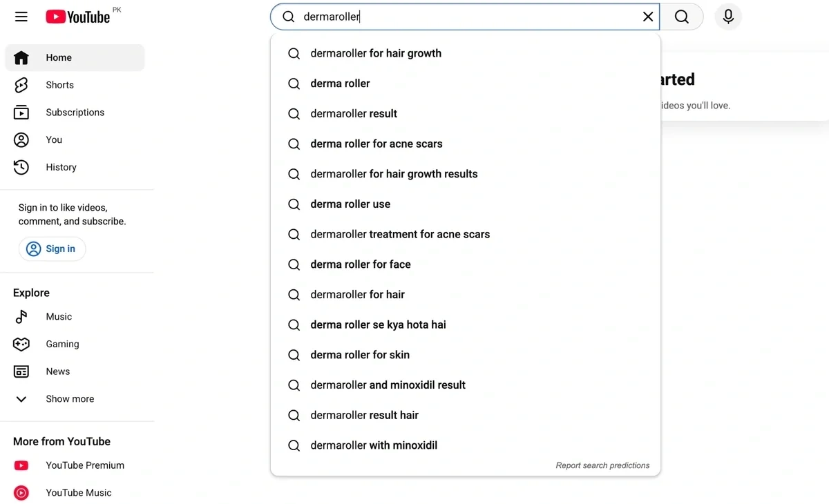Select the Home menu item
Screen dimensions: 829x504
click(59, 57)
